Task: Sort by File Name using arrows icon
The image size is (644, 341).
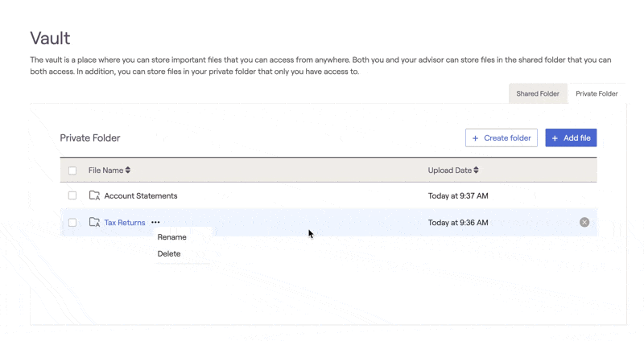Action: click(128, 170)
